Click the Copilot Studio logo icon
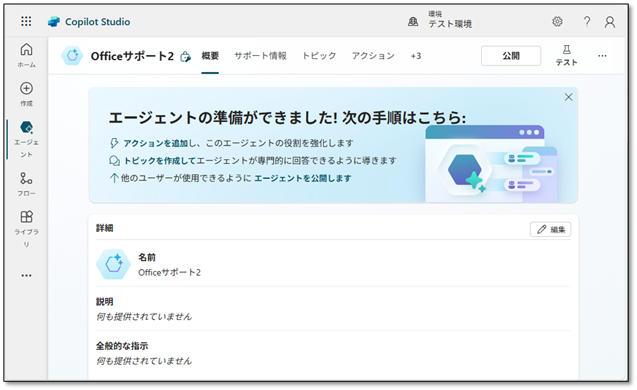This screenshot has height=390, width=637. [x=54, y=22]
